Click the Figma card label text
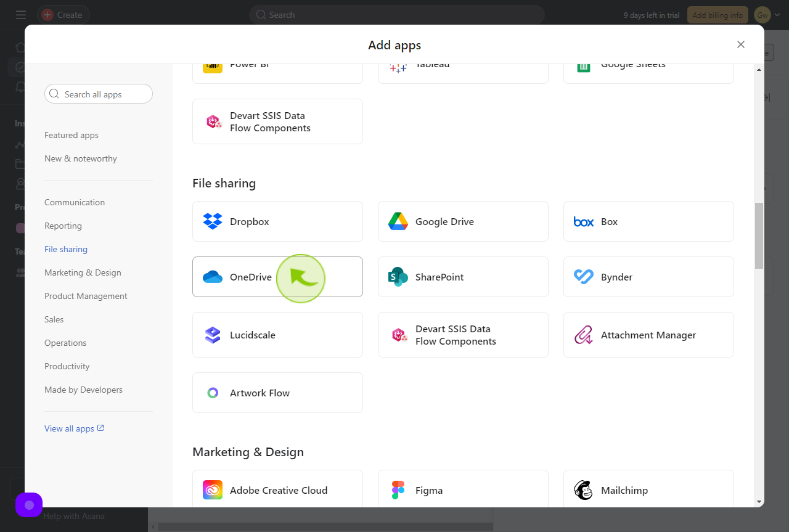The height and width of the screenshot is (532, 789). [x=429, y=490]
